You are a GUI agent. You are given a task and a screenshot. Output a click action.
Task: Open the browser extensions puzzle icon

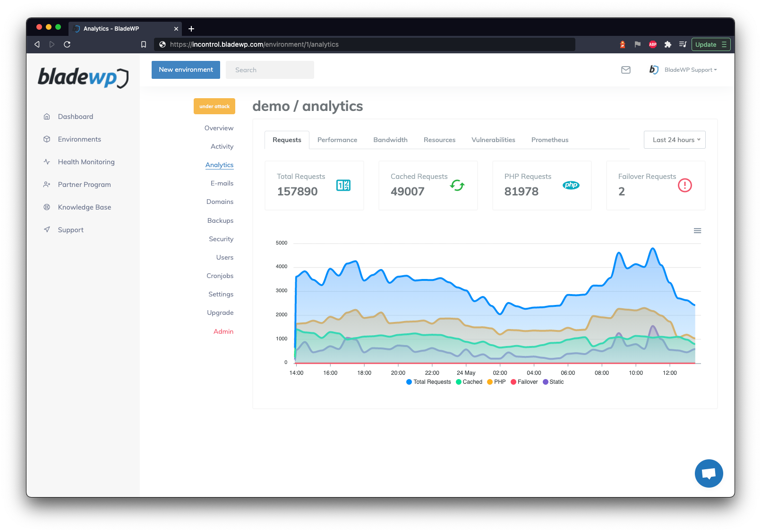(x=667, y=44)
